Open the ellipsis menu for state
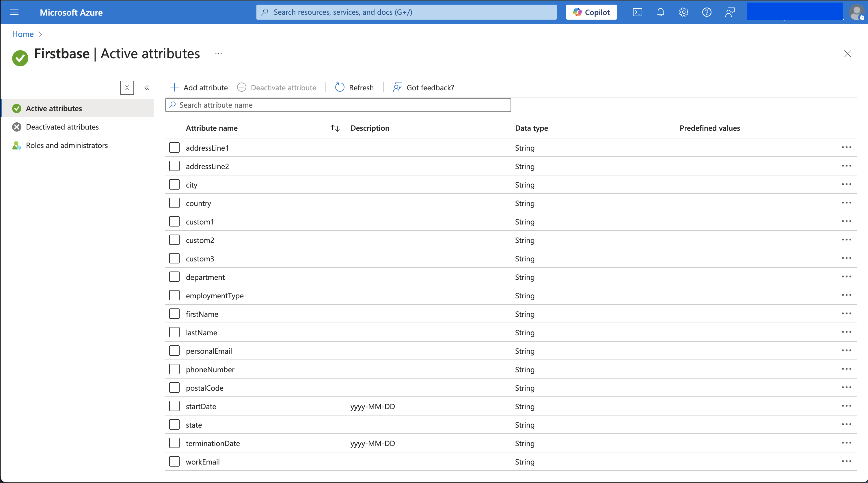The height and width of the screenshot is (483, 868). coord(846,424)
